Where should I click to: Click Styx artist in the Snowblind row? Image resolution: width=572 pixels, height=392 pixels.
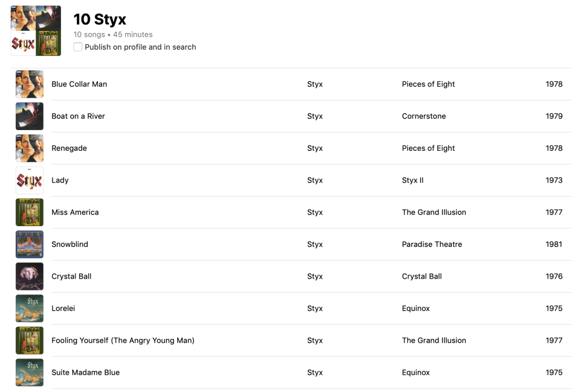[x=315, y=245]
